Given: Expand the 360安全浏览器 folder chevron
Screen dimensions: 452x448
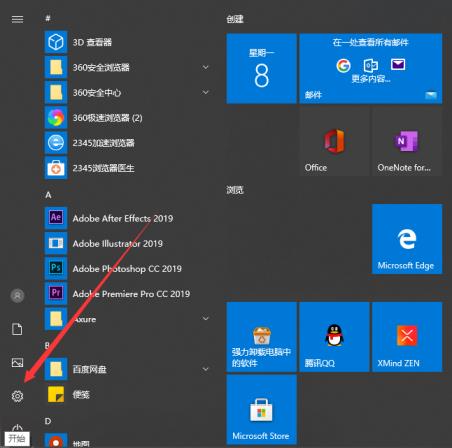Looking at the screenshot, I should click(x=206, y=67).
